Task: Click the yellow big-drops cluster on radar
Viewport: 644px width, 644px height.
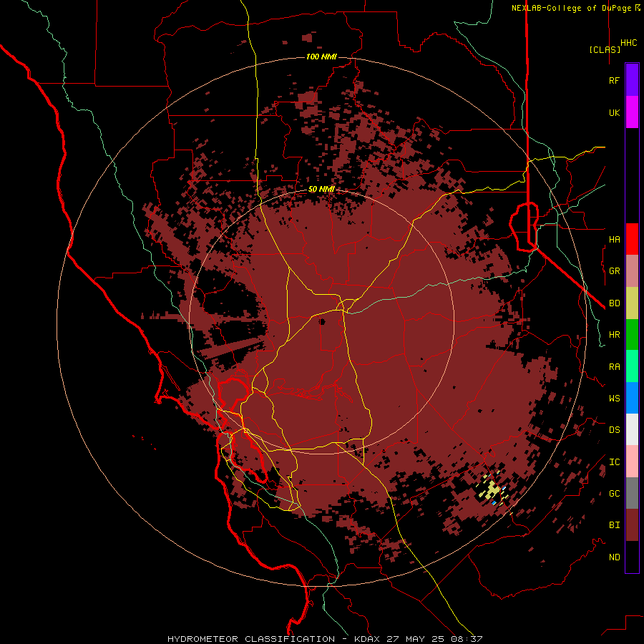Action: click(x=492, y=489)
